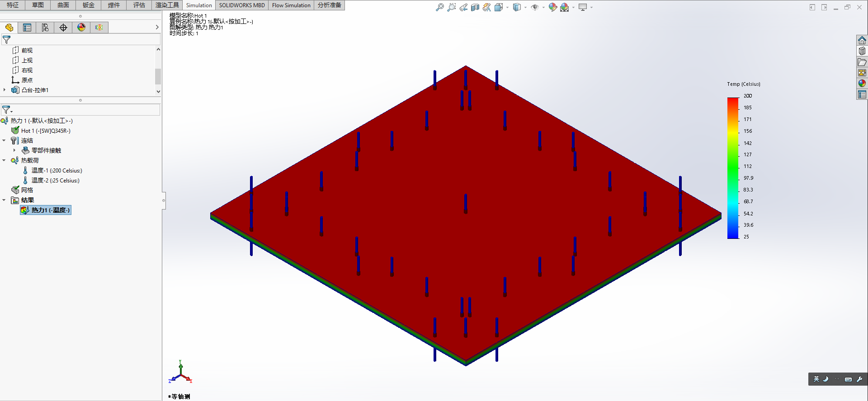
Task: Click feature tree scrollbar up arrow
Action: [158, 49]
